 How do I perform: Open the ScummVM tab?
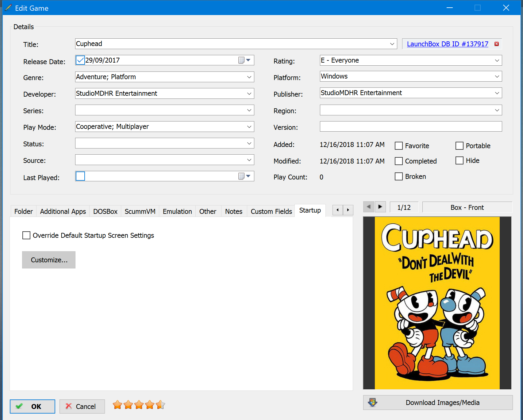click(140, 211)
